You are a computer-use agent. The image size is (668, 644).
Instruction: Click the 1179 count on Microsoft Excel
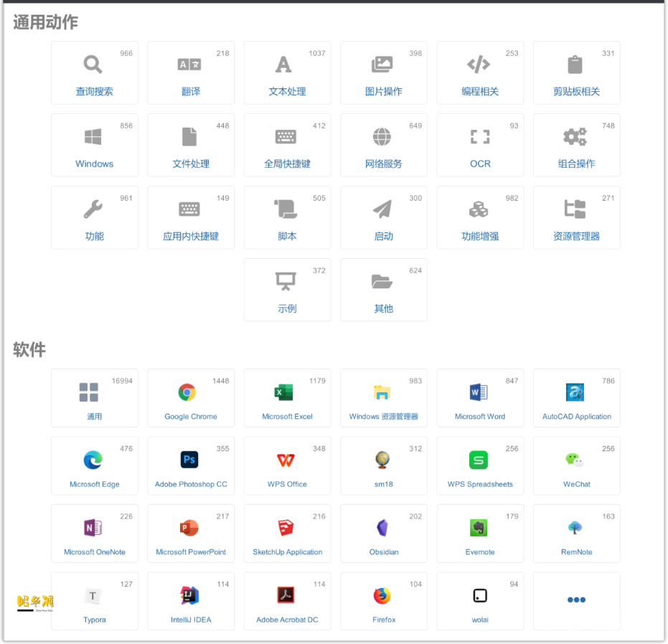[317, 381]
